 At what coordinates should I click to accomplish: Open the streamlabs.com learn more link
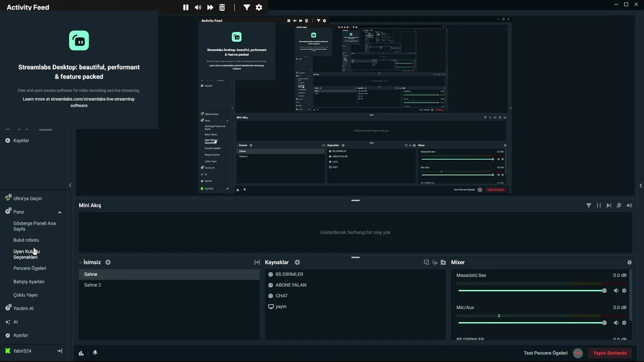pyautogui.click(x=79, y=102)
